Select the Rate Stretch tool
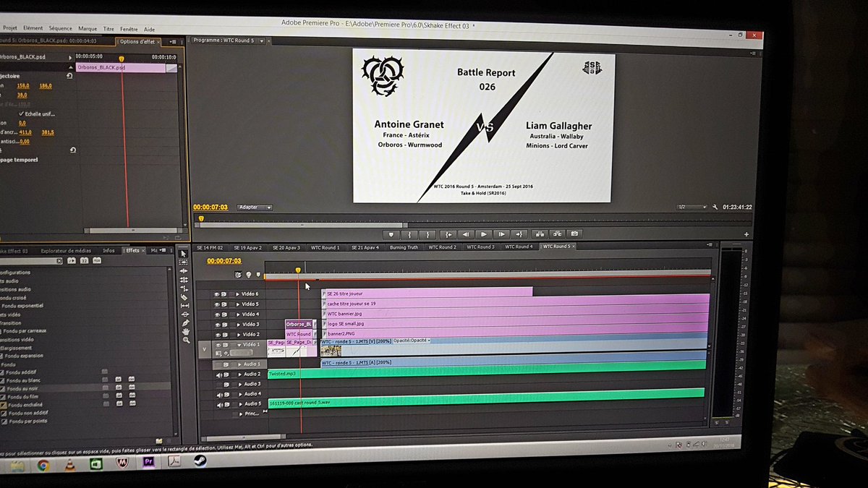 (184, 288)
